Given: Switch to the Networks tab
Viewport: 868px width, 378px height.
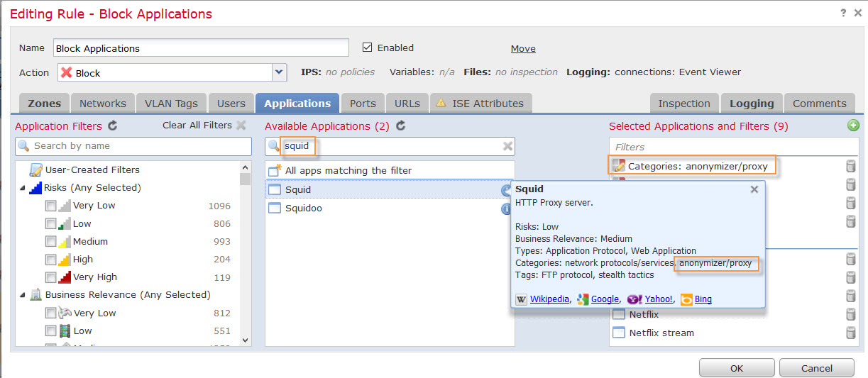Looking at the screenshot, I should coord(103,104).
